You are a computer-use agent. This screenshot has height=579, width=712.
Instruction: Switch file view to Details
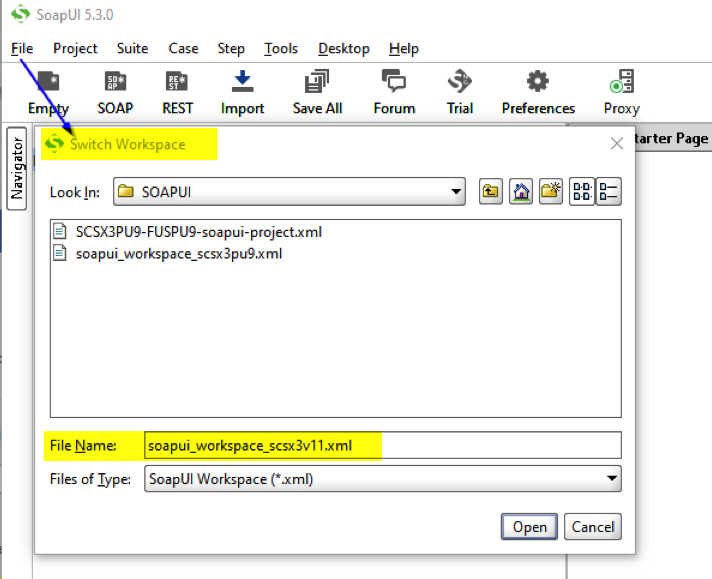pos(608,192)
